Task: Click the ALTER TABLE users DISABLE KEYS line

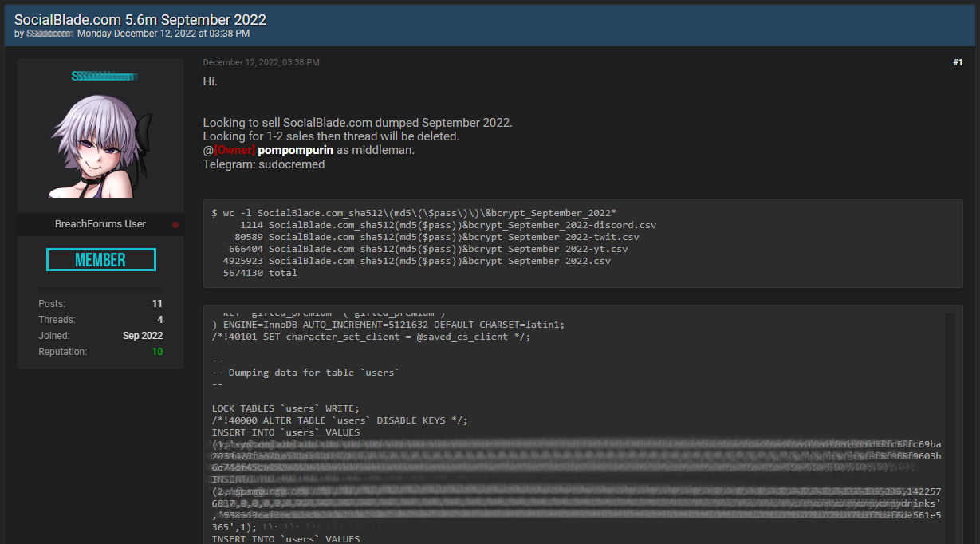Action: 340,420
